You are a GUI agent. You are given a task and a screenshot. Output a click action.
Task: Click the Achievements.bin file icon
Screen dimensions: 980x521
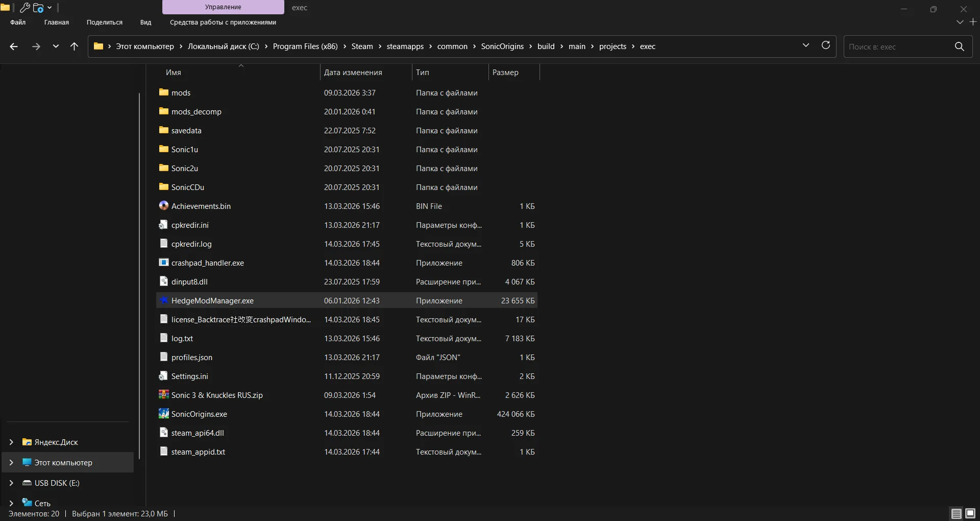coord(163,206)
